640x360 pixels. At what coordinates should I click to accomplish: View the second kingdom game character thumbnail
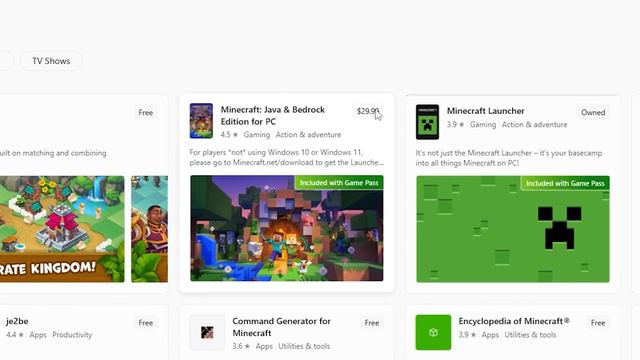149,229
